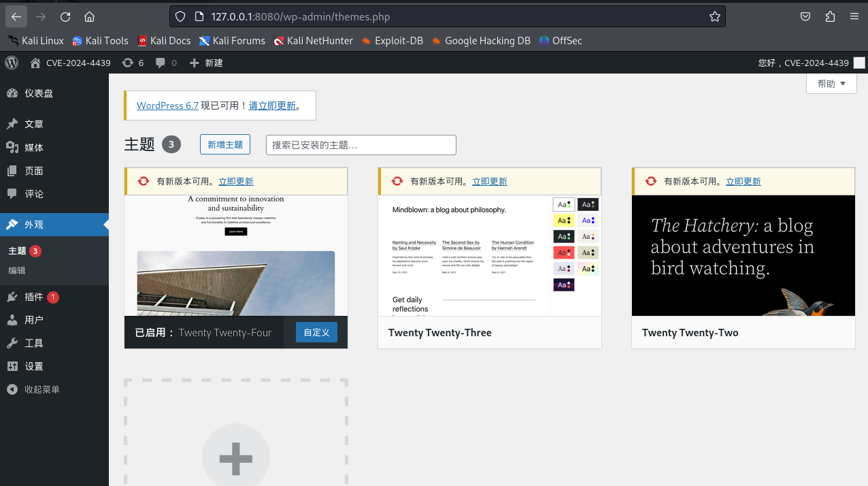The width and height of the screenshot is (868, 486).
Task: Open Google Hacking DB bookmark
Action: [x=480, y=41]
